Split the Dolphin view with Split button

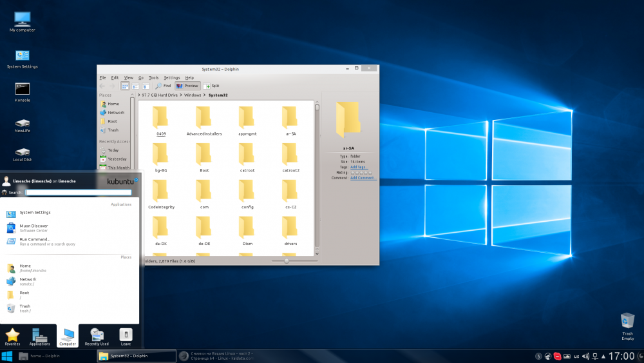pyautogui.click(x=211, y=86)
